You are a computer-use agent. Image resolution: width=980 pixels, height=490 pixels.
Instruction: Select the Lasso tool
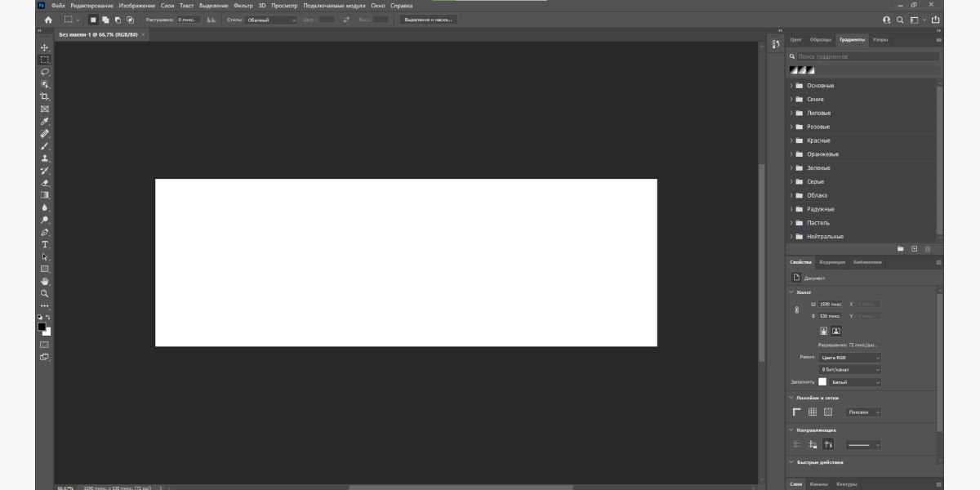[x=45, y=72]
